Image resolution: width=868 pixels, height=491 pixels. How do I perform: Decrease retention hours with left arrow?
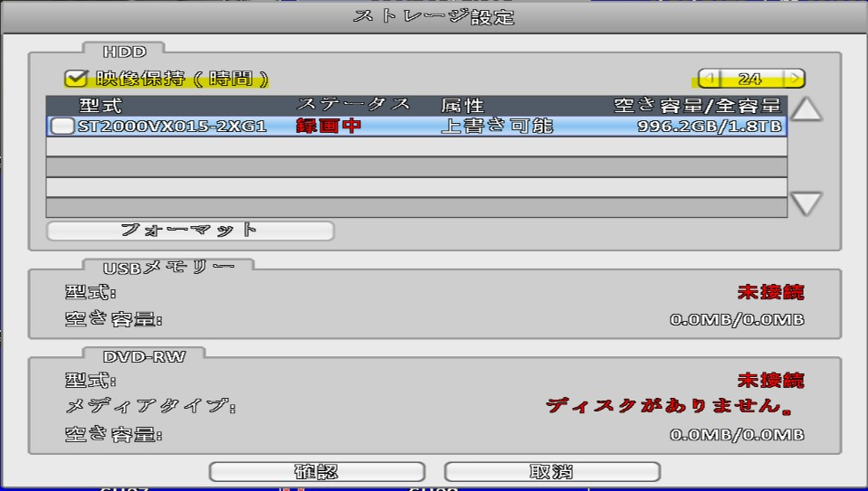(710, 80)
